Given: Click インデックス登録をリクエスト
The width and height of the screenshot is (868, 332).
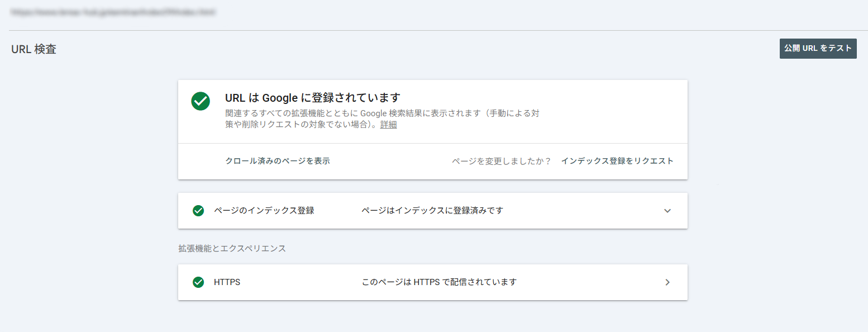Looking at the screenshot, I should coord(617,161).
